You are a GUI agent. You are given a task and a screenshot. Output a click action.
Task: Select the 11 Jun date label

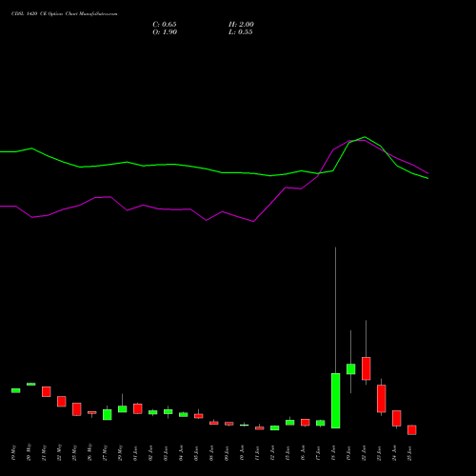coord(257,453)
